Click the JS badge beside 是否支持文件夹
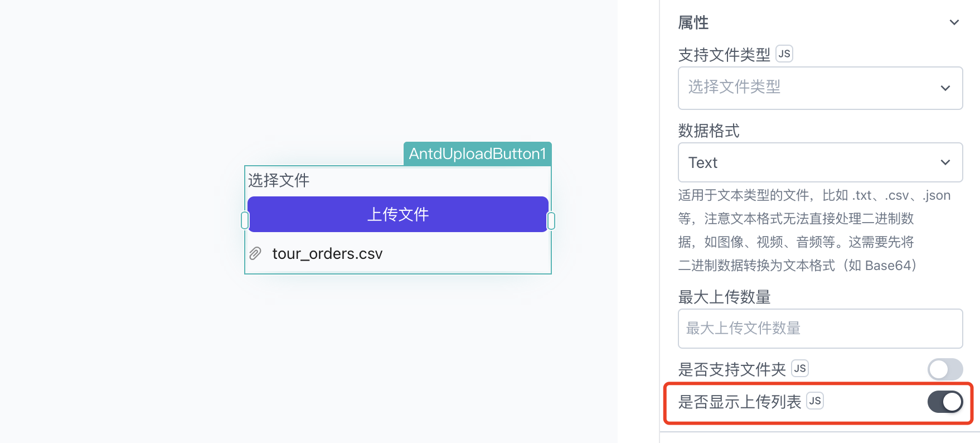This screenshot has height=443, width=980. click(x=800, y=368)
